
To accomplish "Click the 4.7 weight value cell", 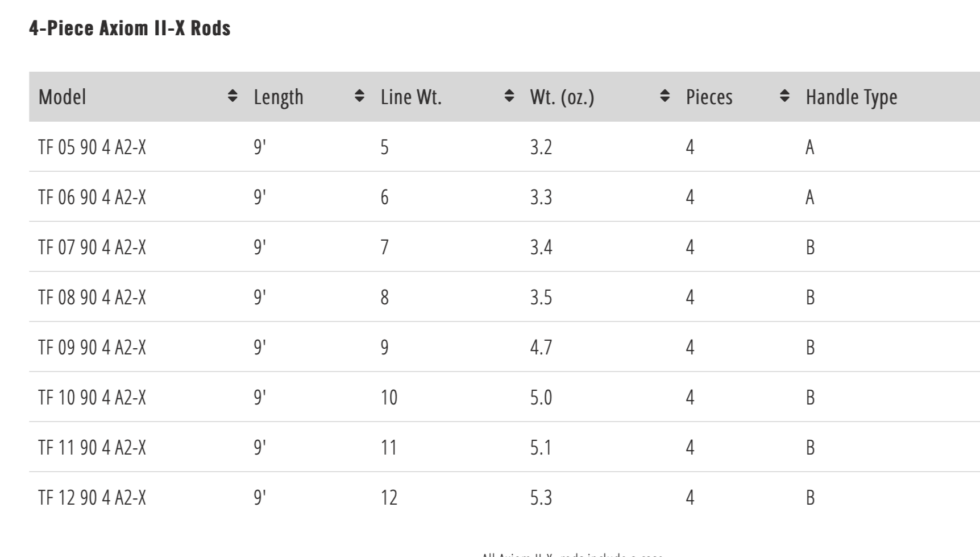I will click(541, 348).
